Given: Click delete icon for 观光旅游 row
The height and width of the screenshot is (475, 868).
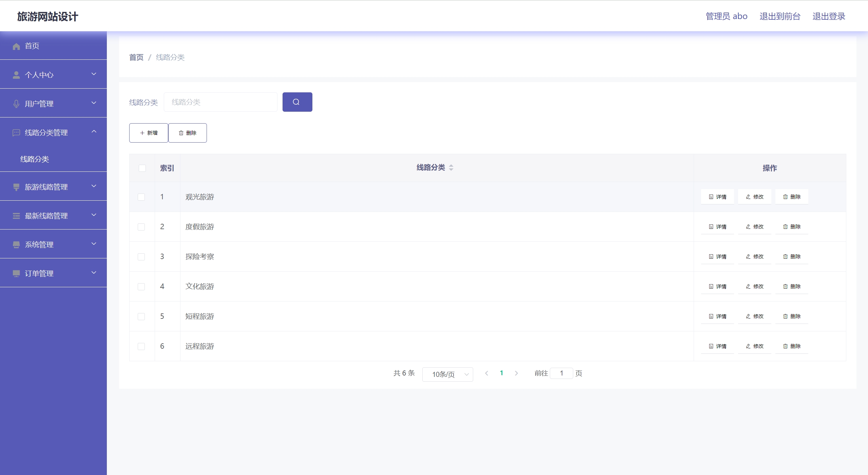Looking at the screenshot, I should [785, 197].
